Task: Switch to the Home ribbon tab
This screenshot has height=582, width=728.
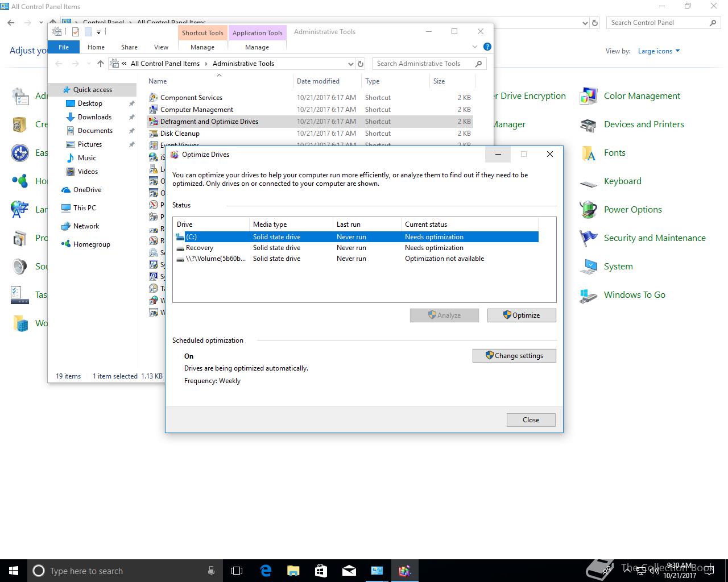Action: (96, 47)
